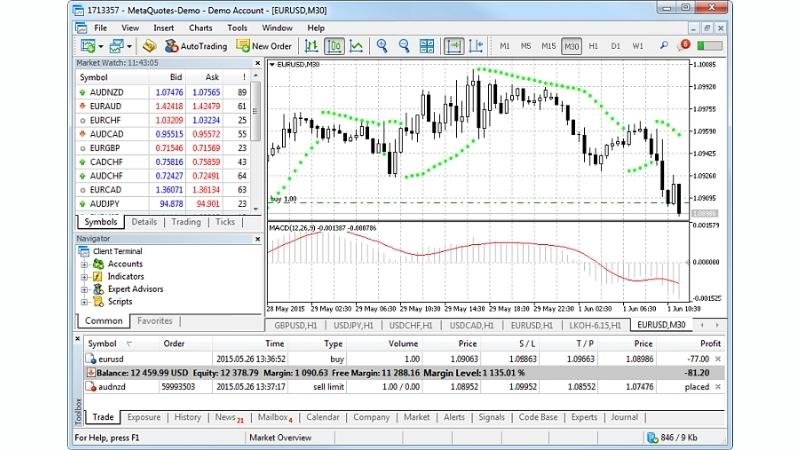Switch chart to bar chart
This screenshot has height=450, width=800.
click(311, 46)
